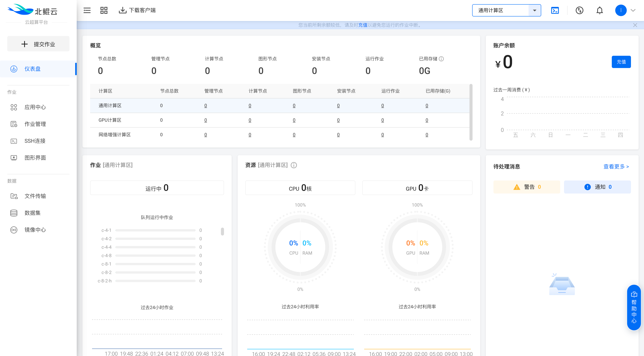Image resolution: width=644 pixels, height=356 pixels.
Task: Click the 镜像中心 disc icon
Action: click(x=14, y=230)
